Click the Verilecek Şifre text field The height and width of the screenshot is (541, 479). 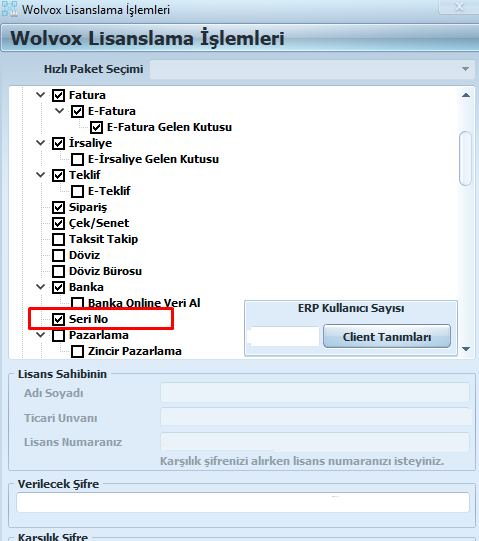click(x=243, y=502)
